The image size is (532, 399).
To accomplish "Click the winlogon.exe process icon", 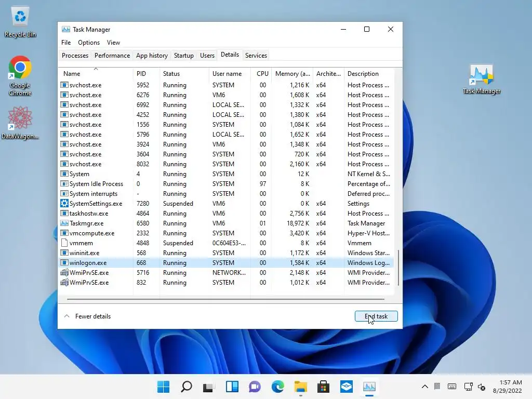I will pyautogui.click(x=64, y=262).
